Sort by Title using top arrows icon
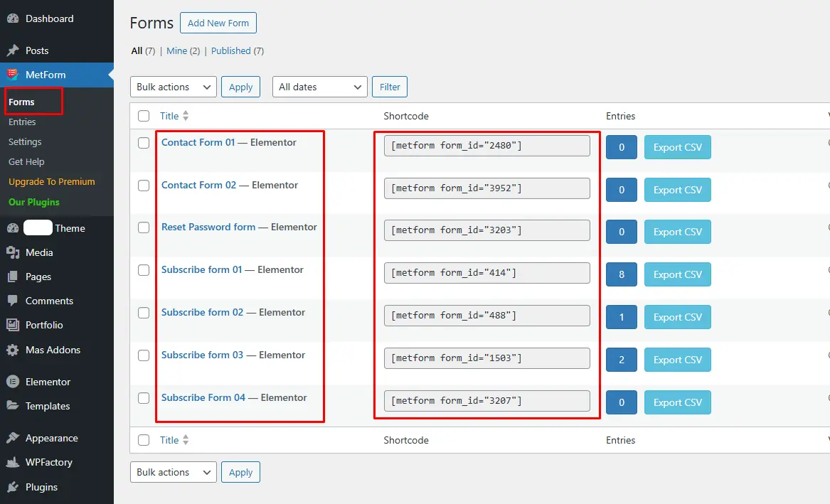 click(x=185, y=116)
